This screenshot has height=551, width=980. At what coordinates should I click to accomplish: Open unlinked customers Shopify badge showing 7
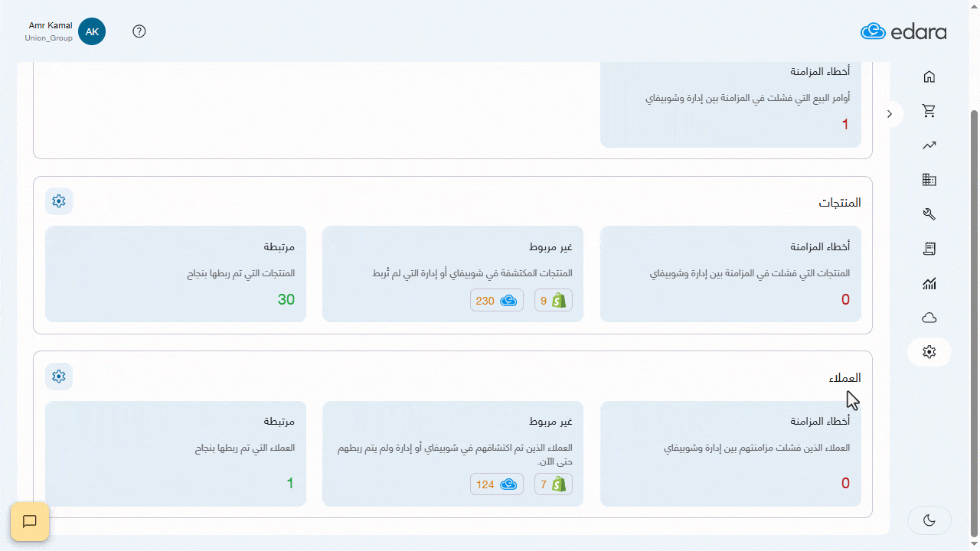click(x=554, y=484)
